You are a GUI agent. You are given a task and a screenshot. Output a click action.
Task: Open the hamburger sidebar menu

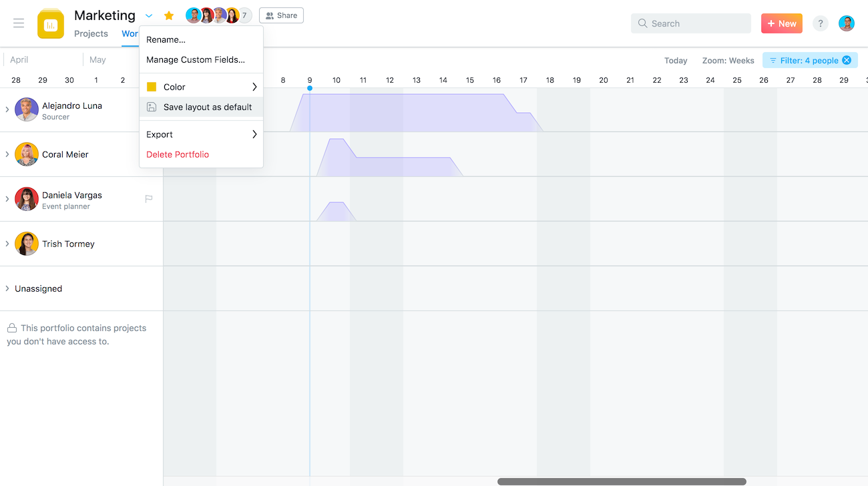(x=19, y=23)
